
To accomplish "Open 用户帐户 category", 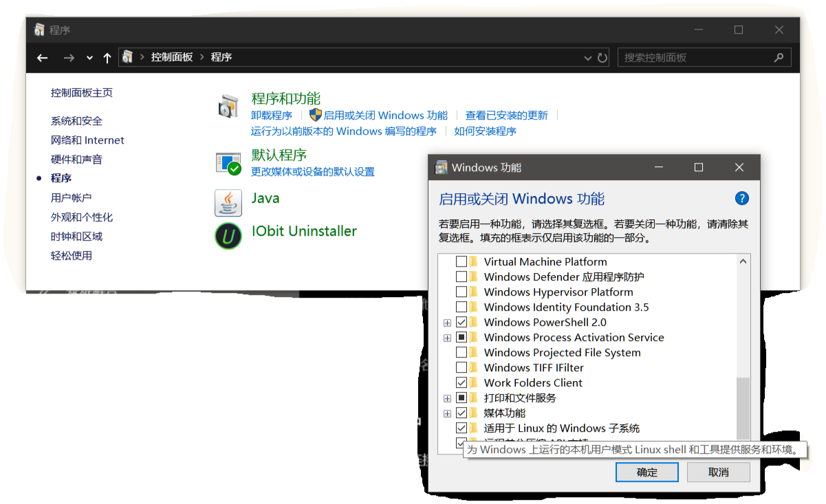I will (71, 198).
